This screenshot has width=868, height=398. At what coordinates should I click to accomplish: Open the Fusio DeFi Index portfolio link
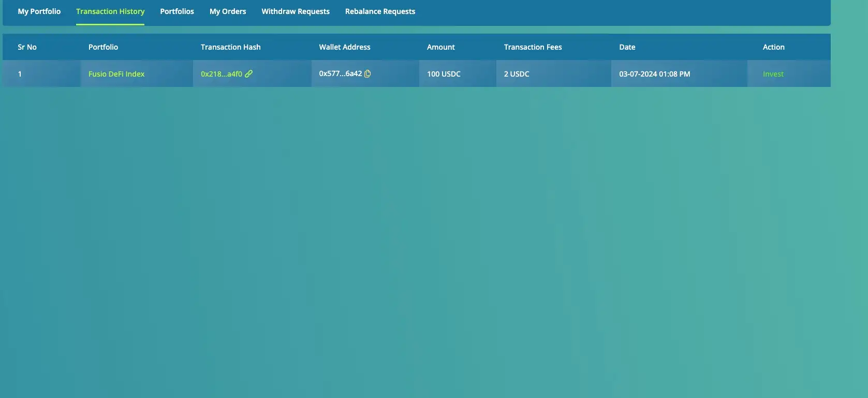(x=116, y=74)
